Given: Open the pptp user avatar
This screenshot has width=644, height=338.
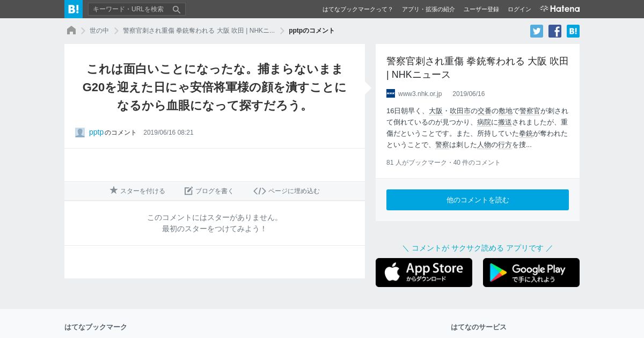Looking at the screenshot, I should tap(80, 133).
